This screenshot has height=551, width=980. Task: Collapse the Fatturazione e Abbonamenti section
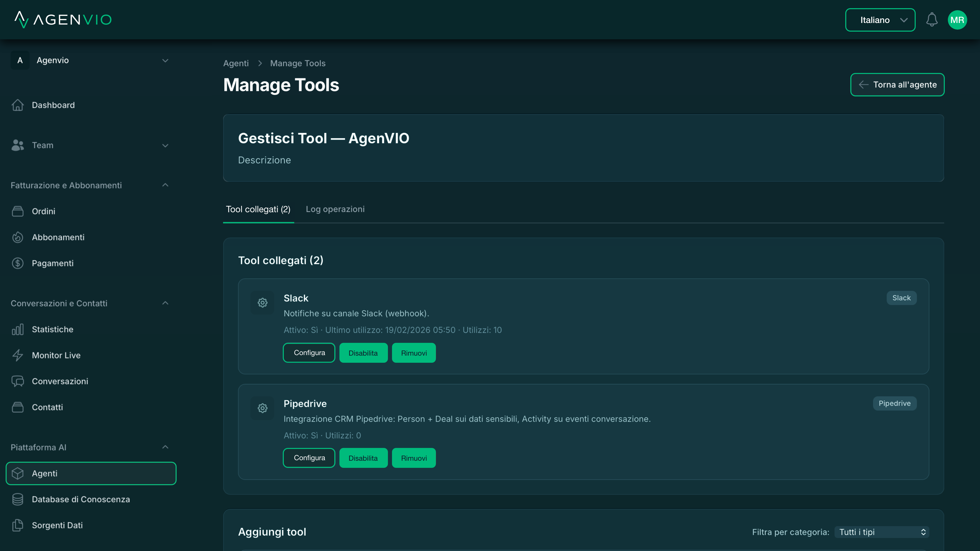165,185
